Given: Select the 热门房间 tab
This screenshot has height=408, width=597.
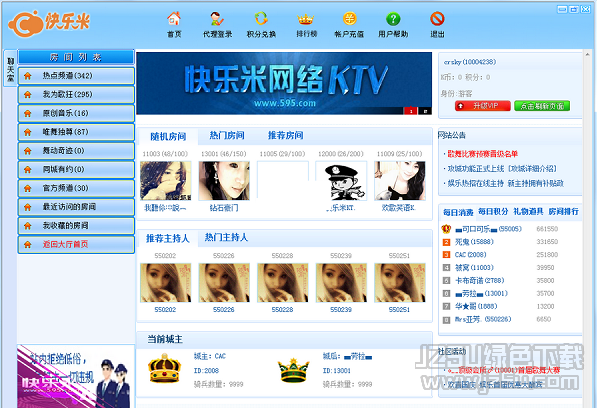Looking at the screenshot, I should [227, 135].
